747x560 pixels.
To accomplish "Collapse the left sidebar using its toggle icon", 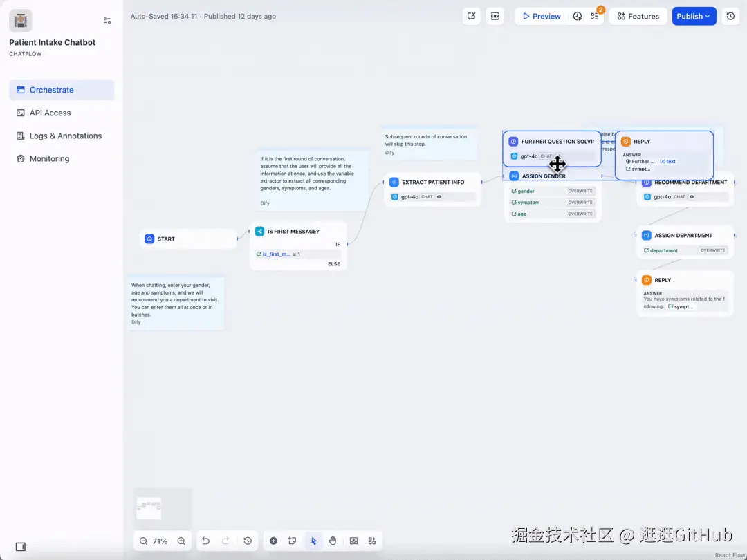I will [107, 21].
